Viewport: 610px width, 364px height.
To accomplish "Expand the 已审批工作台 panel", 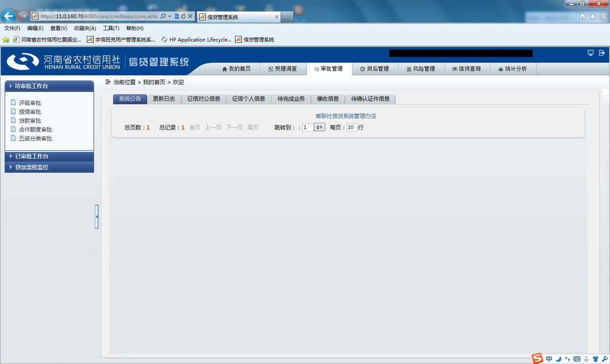I will (x=49, y=156).
